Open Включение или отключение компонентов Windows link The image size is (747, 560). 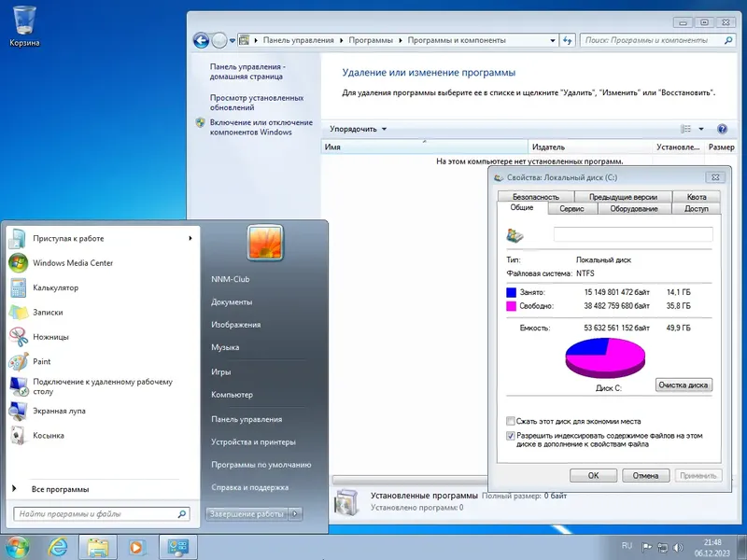[x=260, y=128]
